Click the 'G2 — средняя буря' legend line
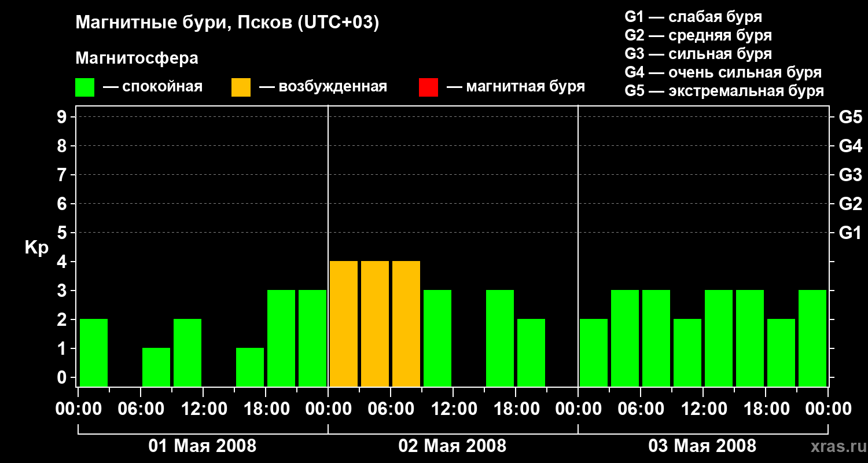Viewport: 868px width, 463px height. click(698, 35)
